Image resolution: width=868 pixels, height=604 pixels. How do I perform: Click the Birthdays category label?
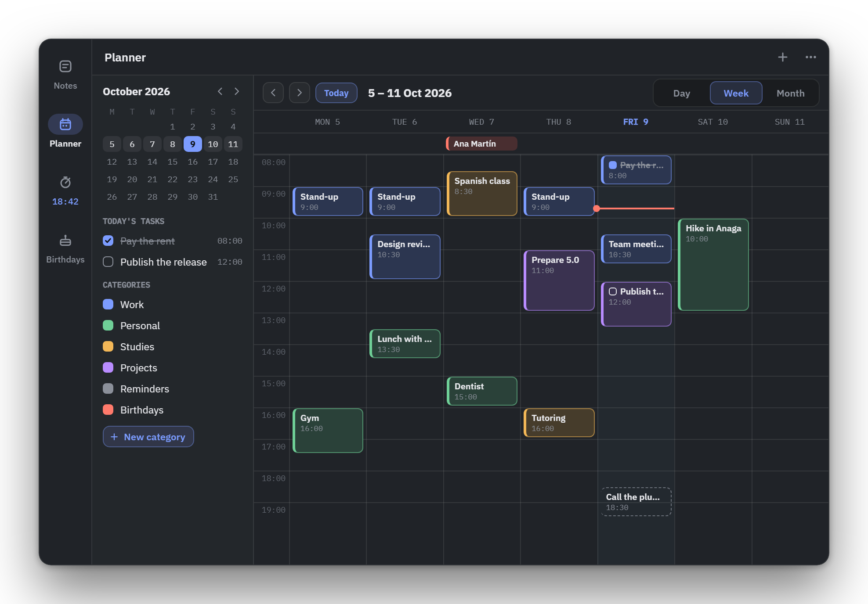point(142,410)
